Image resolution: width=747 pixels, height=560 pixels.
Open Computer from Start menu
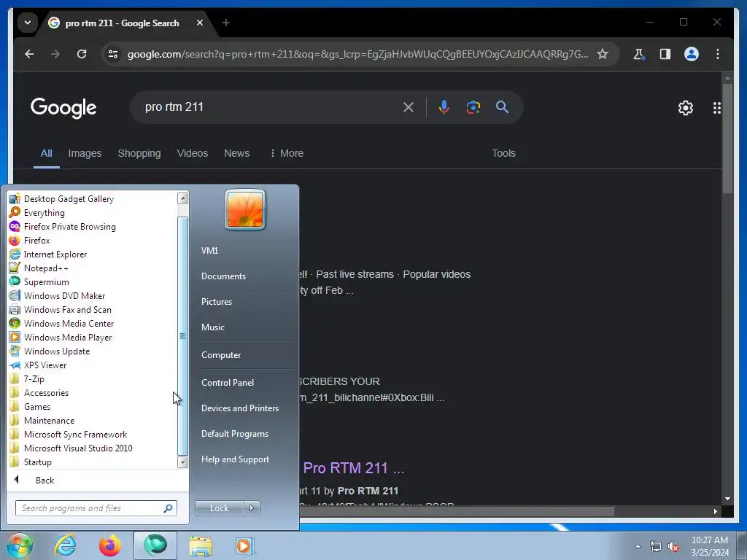coord(220,355)
